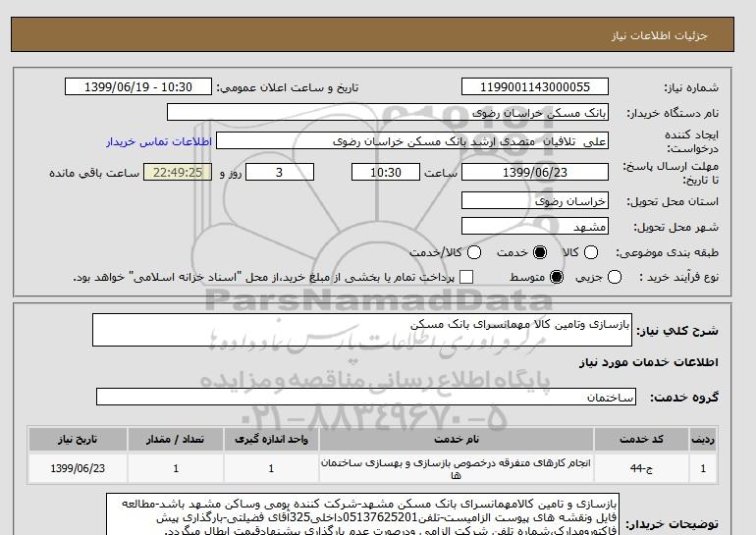Click the ساعت باقی مانده label
This screenshot has height=535, width=756.
click(x=94, y=173)
